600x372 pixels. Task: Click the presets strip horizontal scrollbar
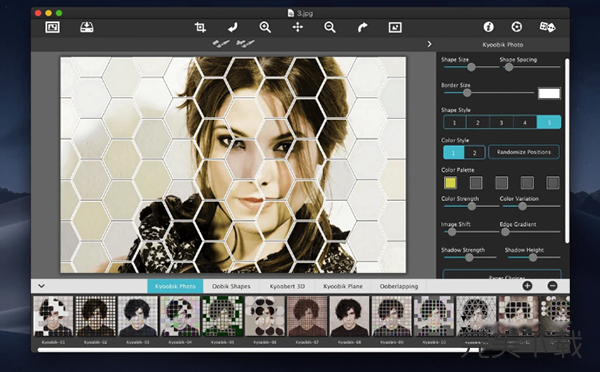pos(258,349)
